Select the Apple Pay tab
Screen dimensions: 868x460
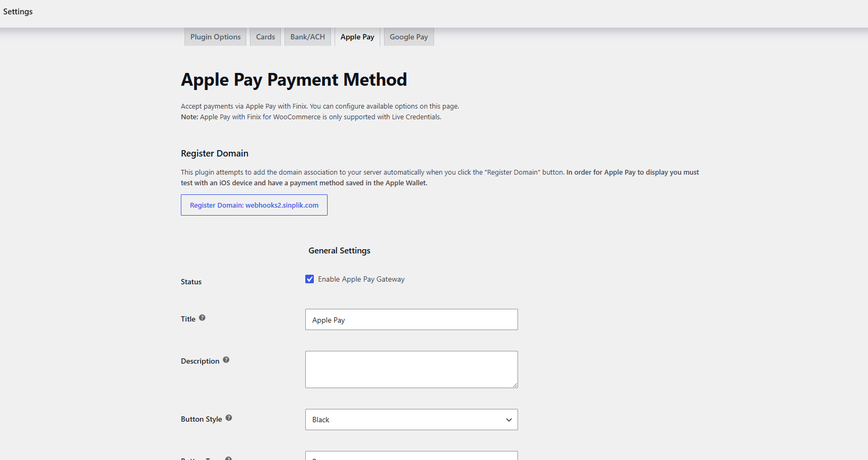(x=357, y=37)
